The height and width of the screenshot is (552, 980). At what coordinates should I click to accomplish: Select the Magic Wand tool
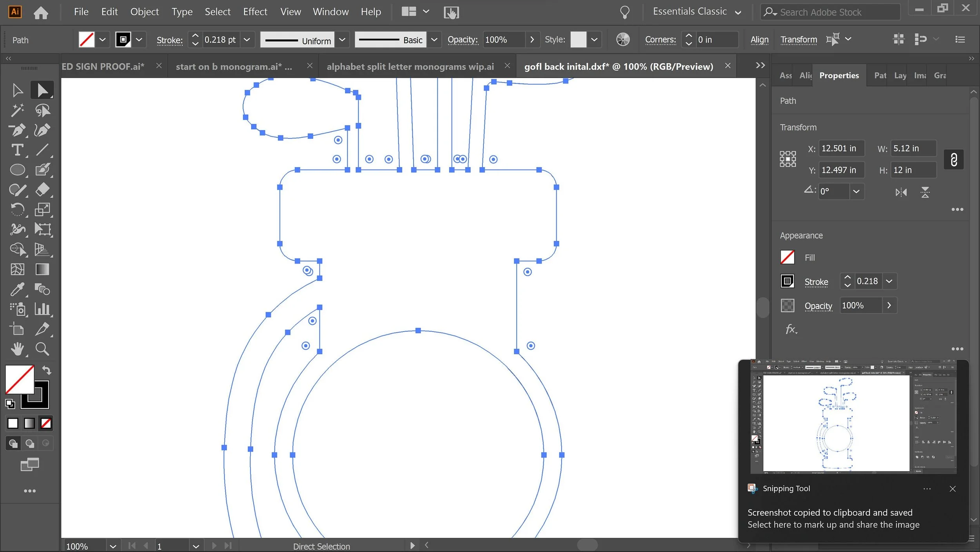point(17,110)
